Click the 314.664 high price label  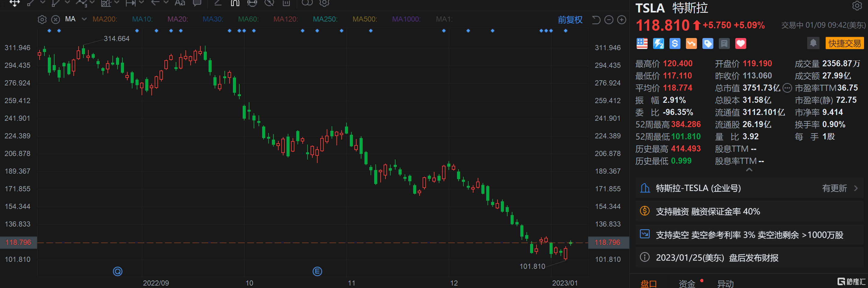pos(117,39)
